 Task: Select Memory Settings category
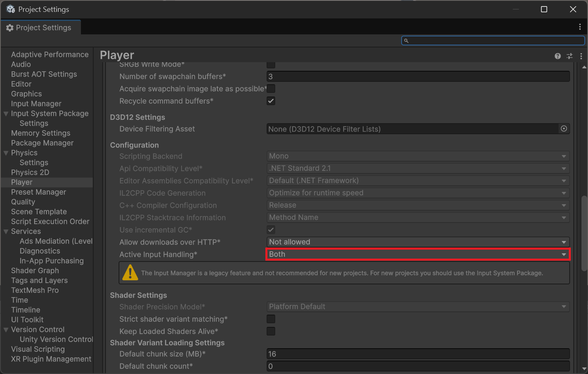40,133
